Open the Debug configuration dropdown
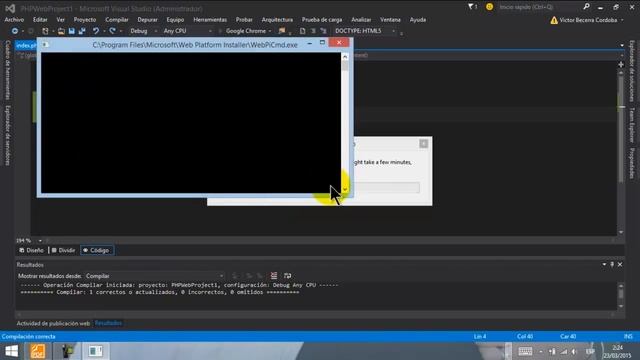This screenshot has height=360, width=640. pos(143,31)
